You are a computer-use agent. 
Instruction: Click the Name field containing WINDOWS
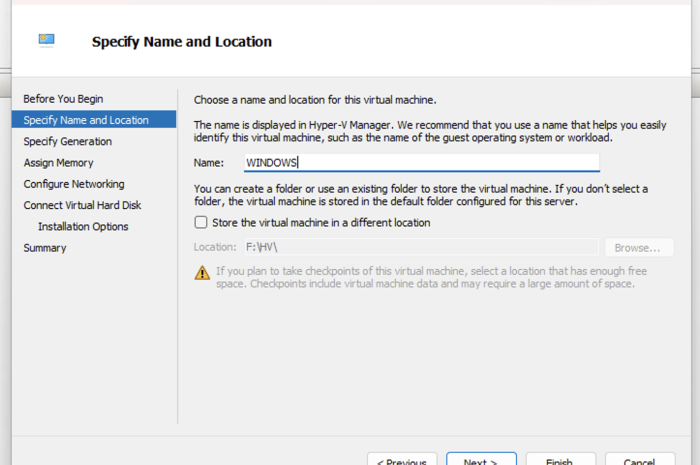420,162
